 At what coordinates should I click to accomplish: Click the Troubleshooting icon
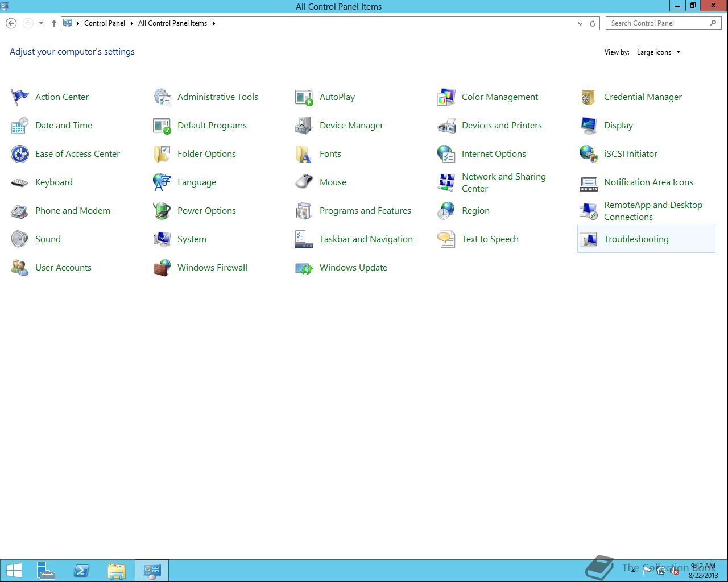pos(589,239)
